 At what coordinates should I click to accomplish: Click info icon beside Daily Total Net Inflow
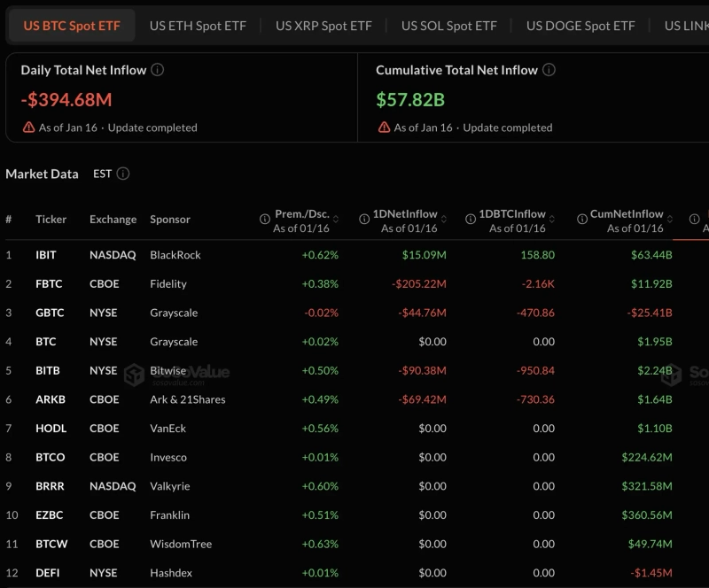[x=158, y=70]
